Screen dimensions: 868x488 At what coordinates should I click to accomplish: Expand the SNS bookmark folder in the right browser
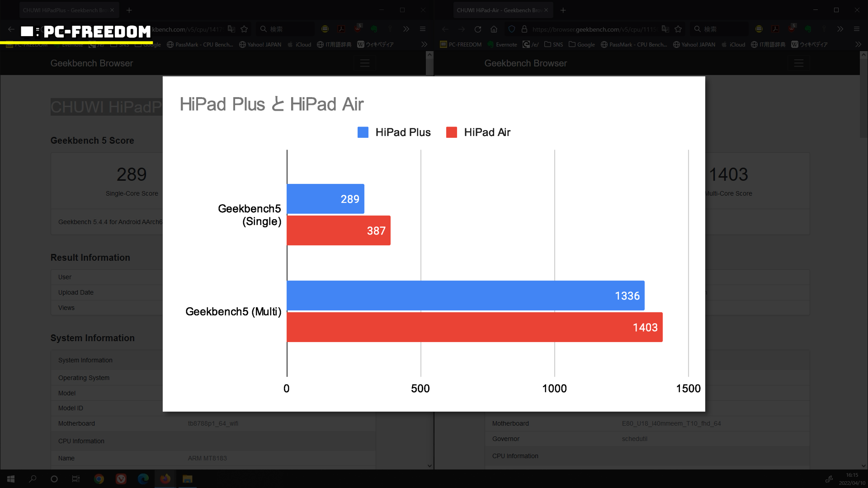click(x=553, y=45)
